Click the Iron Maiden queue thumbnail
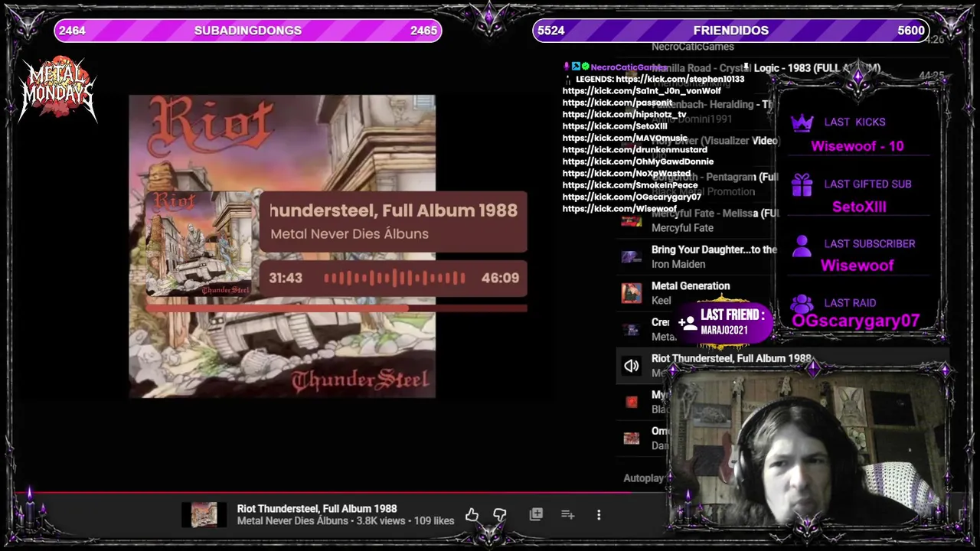The height and width of the screenshot is (551, 980). click(x=632, y=257)
